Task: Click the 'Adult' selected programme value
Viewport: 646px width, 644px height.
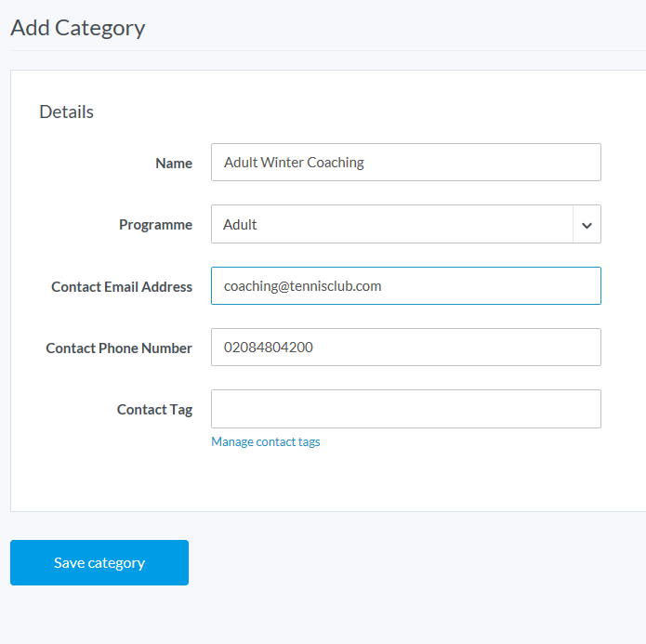Action: (x=241, y=225)
